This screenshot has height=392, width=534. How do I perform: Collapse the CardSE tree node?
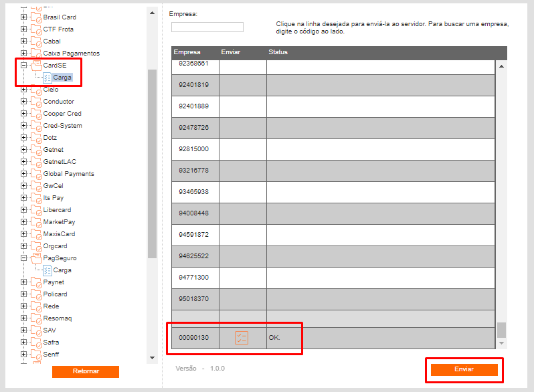tap(23, 65)
